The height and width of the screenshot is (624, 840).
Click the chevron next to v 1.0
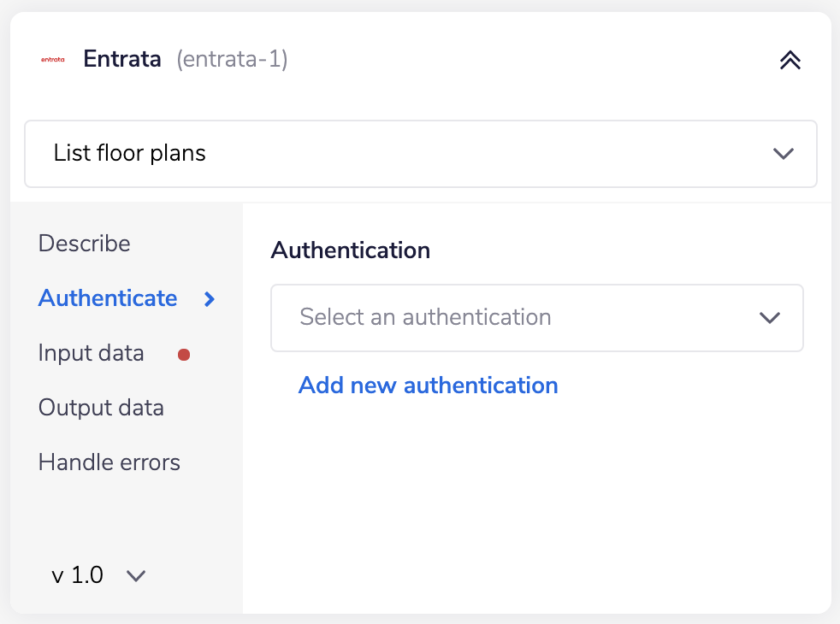tap(135, 575)
